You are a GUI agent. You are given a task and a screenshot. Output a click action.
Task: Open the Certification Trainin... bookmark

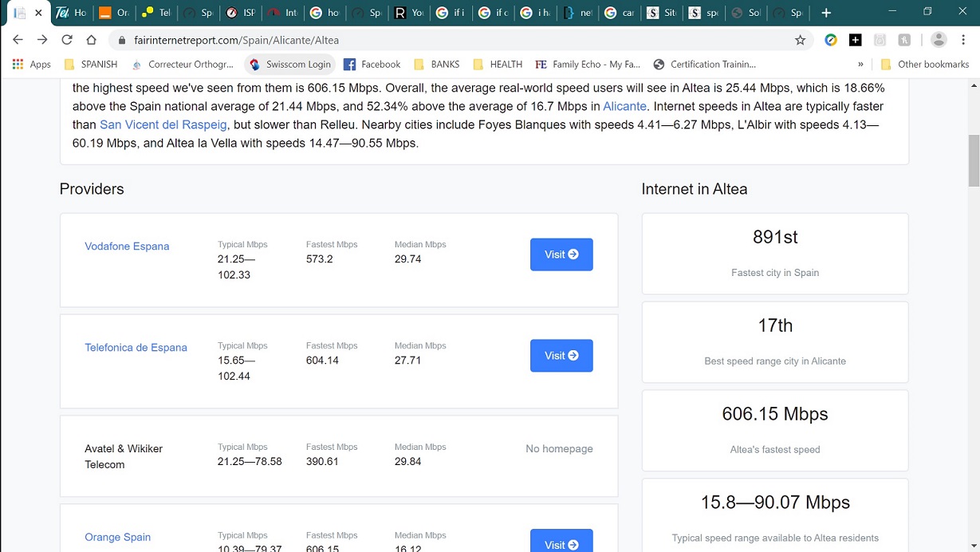point(704,64)
